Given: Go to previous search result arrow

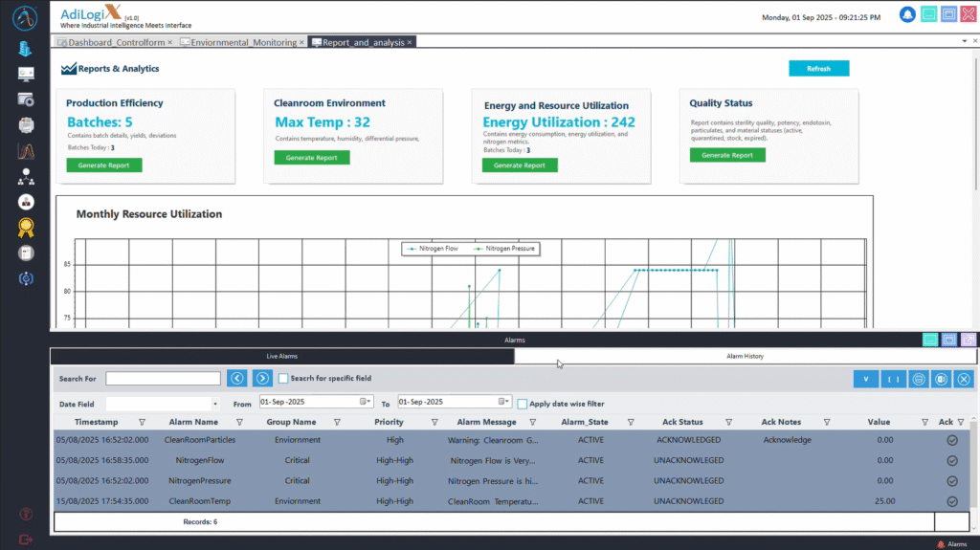Looking at the screenshot, I should click(x=237, y=378).
